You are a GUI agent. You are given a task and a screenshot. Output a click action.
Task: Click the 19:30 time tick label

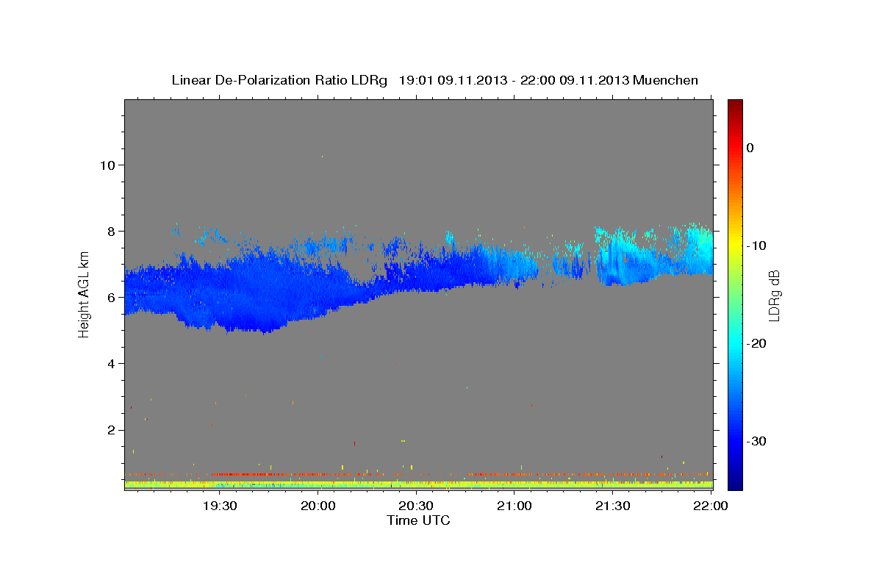219,506
